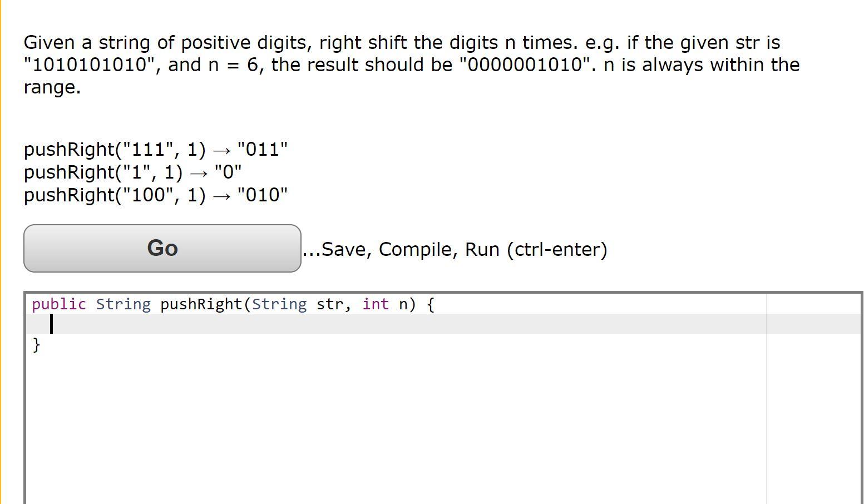Image resolution: width=864 pixels, height=504 pixels.
Task: Click the pushRight("1", 1) example
Action: click(x=132, y=171)
